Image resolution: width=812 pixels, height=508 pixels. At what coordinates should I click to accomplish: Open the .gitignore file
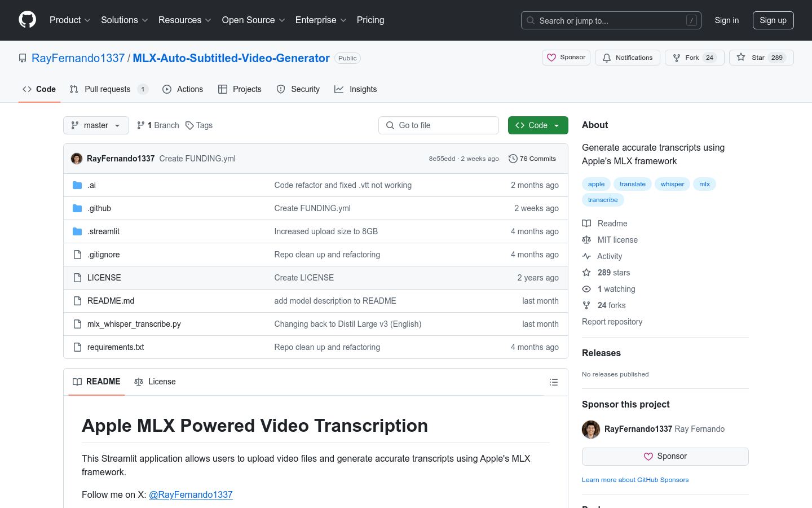(x=103, y=255)
